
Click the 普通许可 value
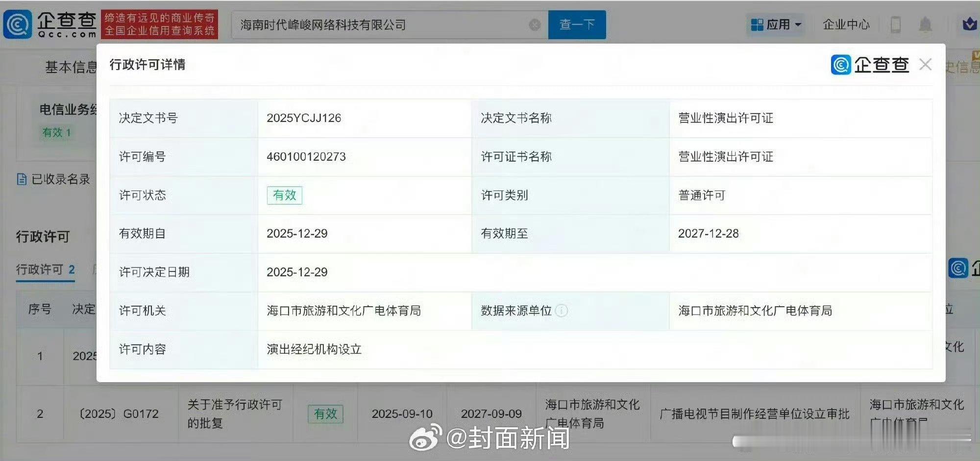pos(702,195)
